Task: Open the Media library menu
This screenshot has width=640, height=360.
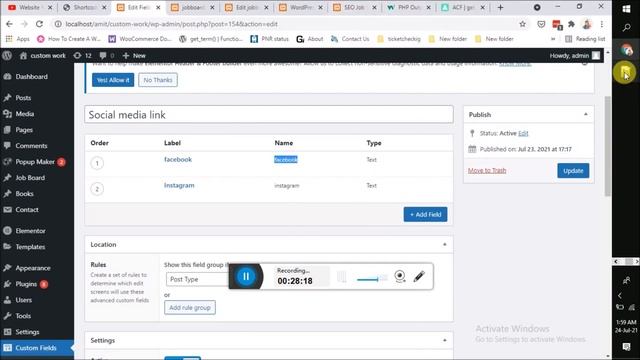Action: (x=24, y=114)
